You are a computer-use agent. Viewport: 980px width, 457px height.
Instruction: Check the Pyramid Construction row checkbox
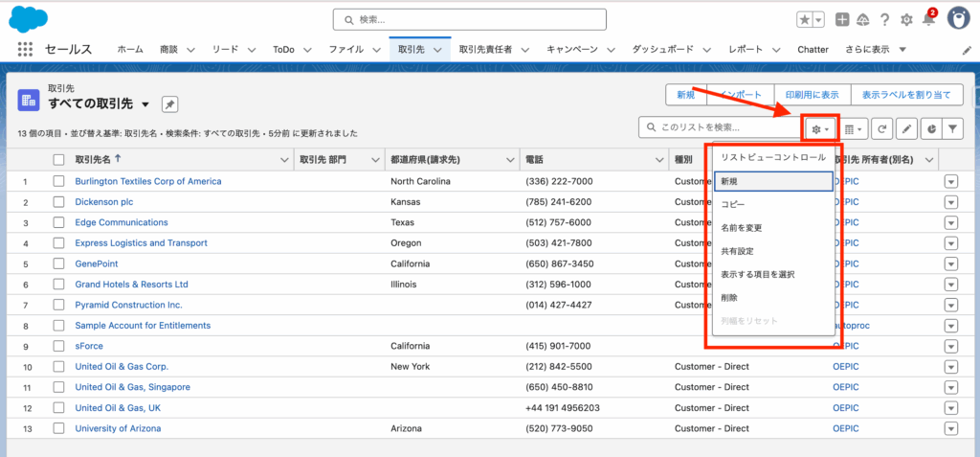click(58, 305)
